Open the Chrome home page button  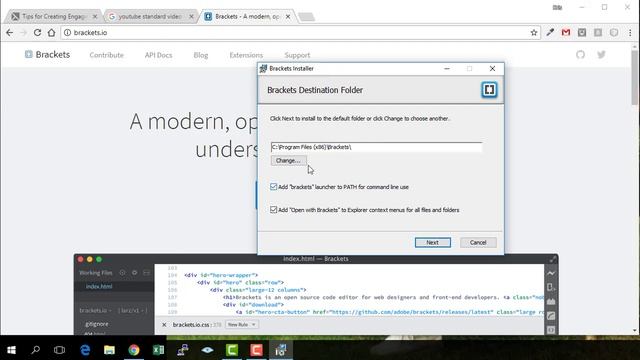[51, 33]
